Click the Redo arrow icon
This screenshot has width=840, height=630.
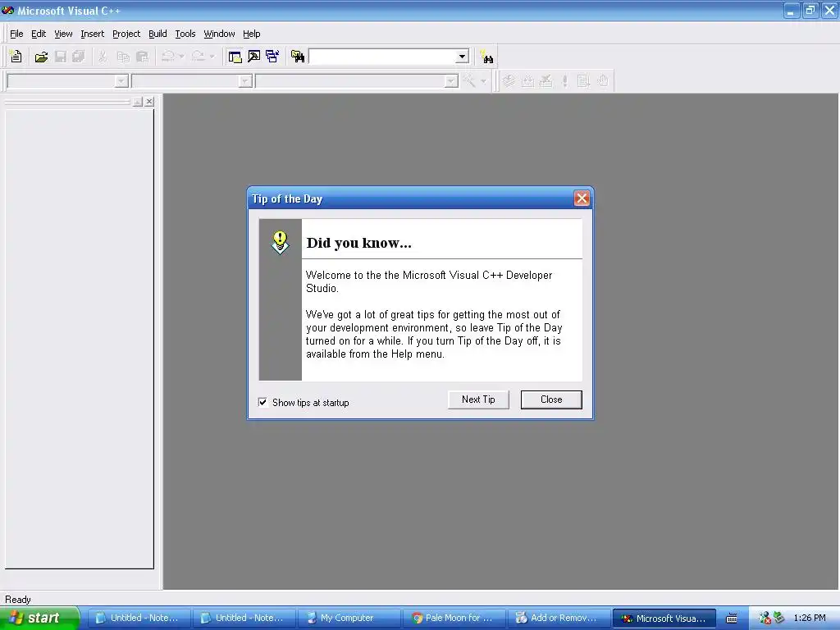(x=198, y=57)
